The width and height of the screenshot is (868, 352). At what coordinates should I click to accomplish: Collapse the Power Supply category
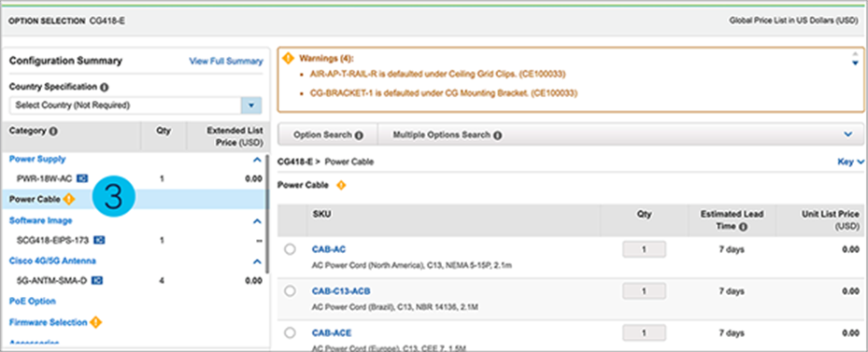[x=256, y=160]
